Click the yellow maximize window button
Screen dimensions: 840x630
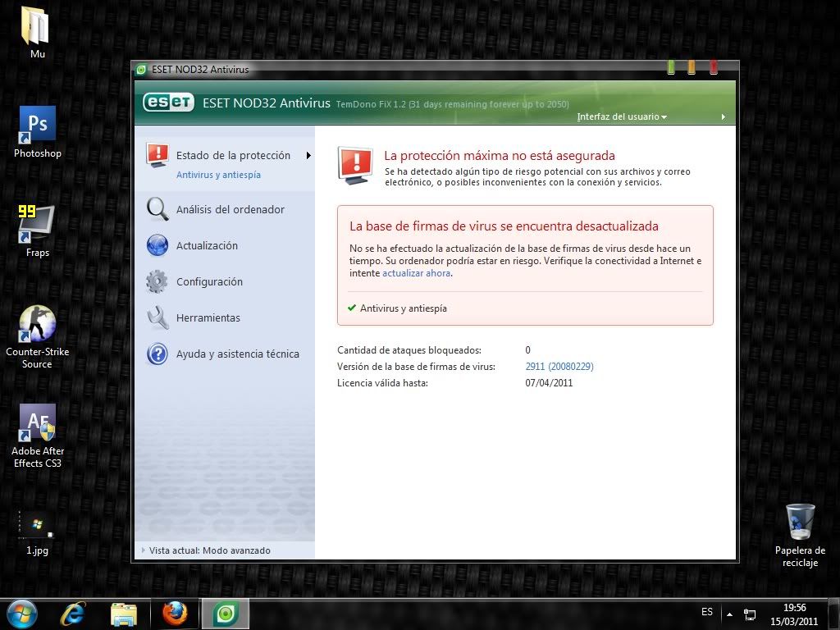pyautogui.click(x=692, y=67)
